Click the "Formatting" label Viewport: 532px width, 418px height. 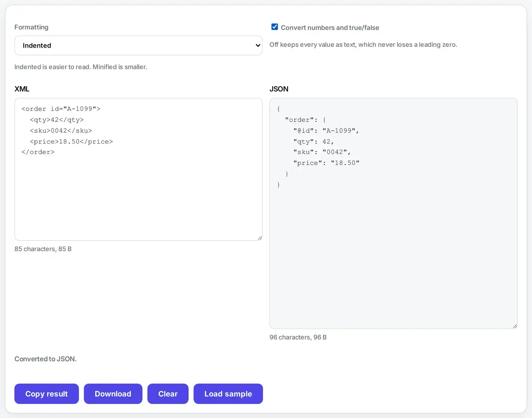[31, 27]
